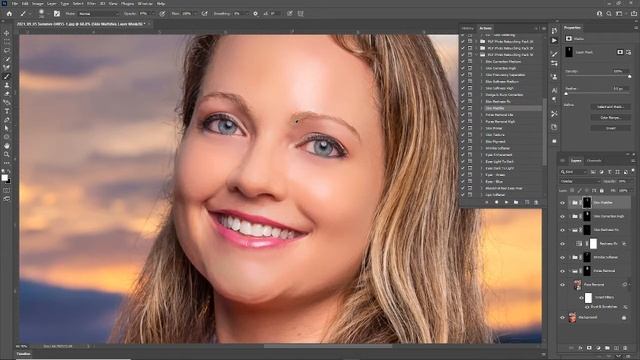
Task: Hide the Skin Mattifier layer group
Action: 562,203
